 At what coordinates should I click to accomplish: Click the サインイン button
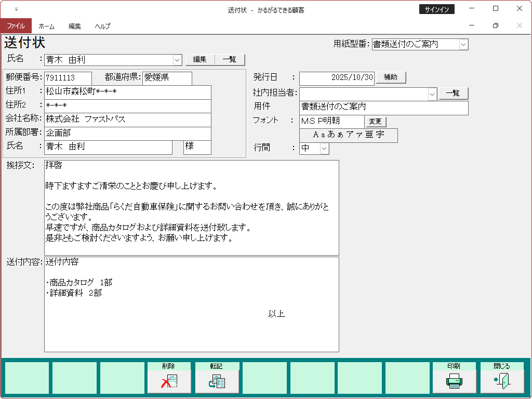pos(436,9)
